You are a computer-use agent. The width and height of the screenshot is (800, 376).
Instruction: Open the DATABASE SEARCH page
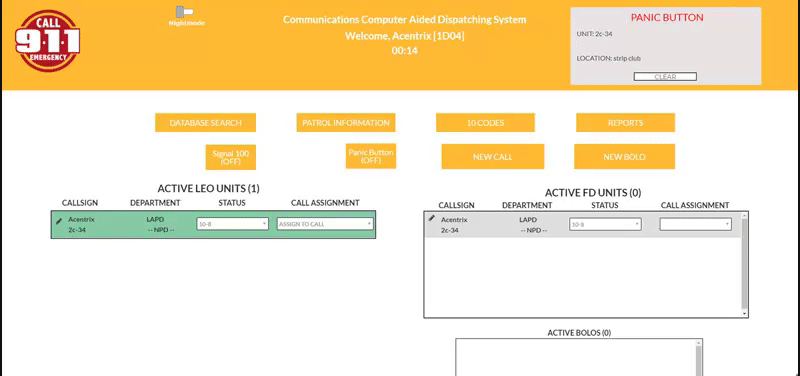206,123
